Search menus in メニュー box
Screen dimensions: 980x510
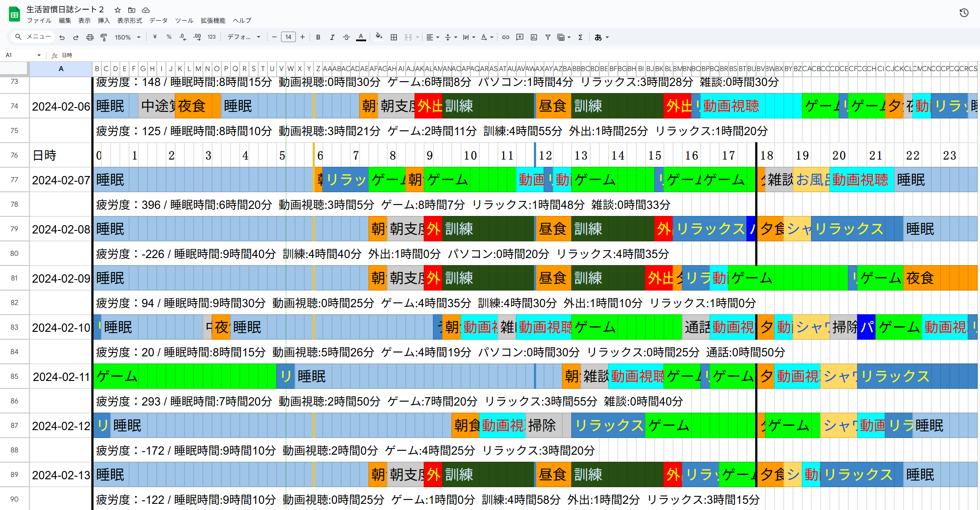(x=33, y=37)
